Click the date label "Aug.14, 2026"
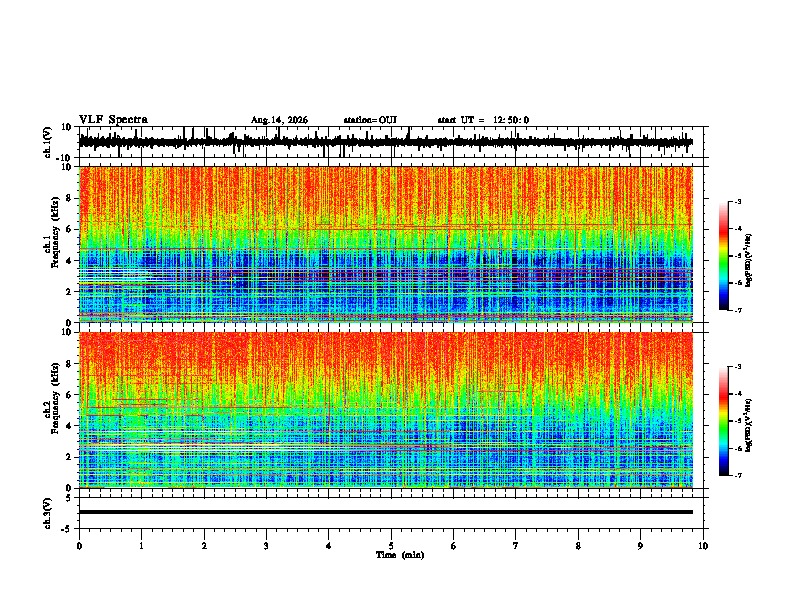The image size is (792, 612). coord(279,120)
